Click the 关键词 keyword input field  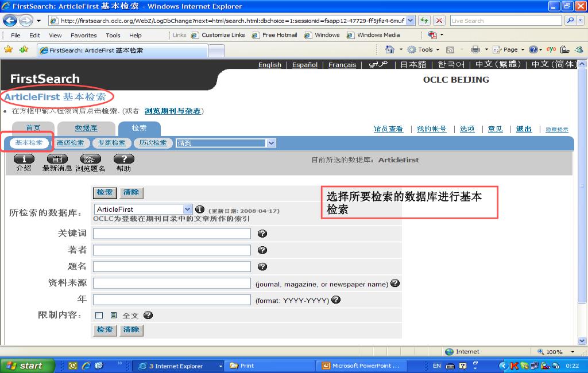(172, 234)
